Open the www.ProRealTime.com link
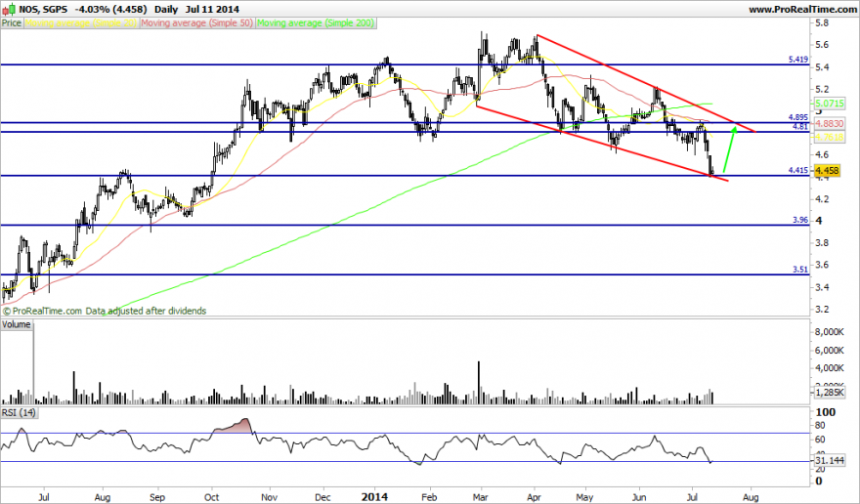860x504 pixels. (802, 10)
